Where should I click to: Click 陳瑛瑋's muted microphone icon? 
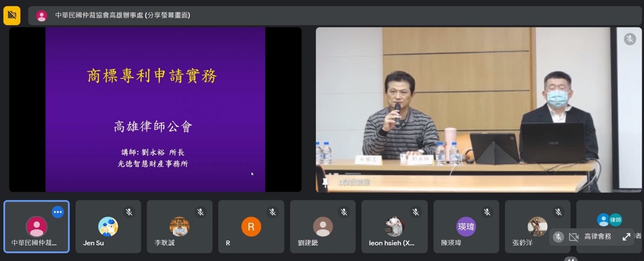pos(487,212)
